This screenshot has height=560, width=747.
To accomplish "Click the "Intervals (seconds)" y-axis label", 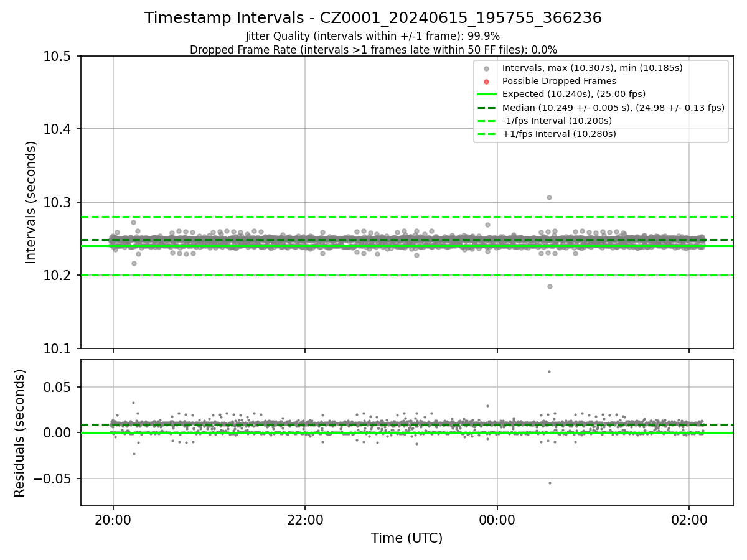I will (x=31, y=202).
